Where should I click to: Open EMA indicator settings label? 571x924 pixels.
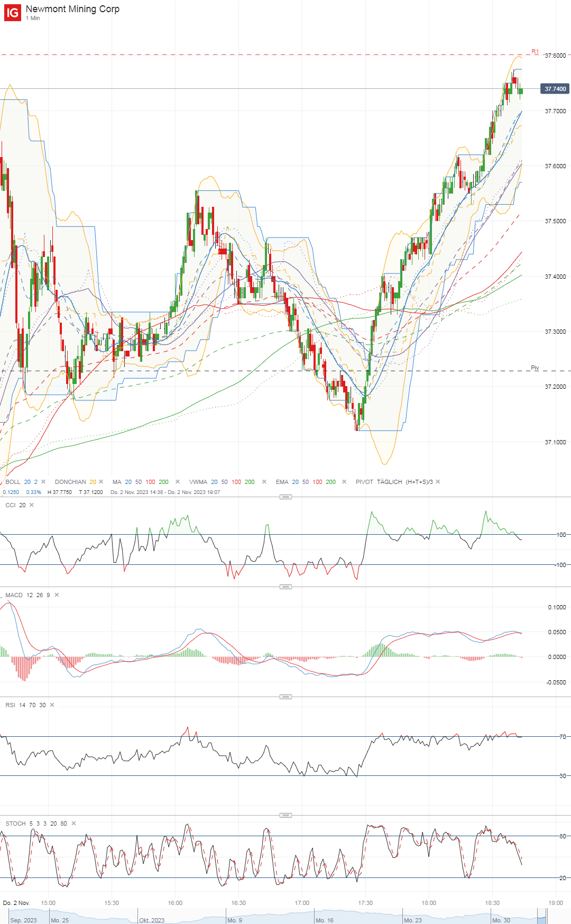[282, 482]
